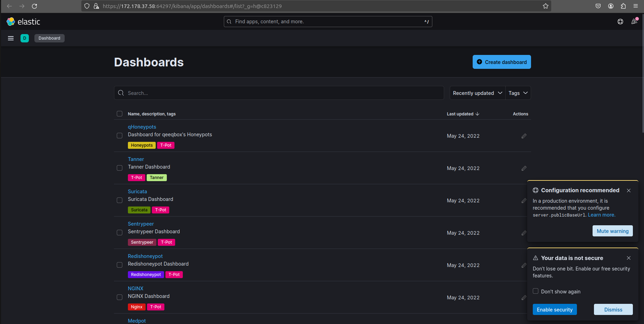Check the Tanner row checkbox
Viewport: 644px width, 324px height.
pyautogui.click(x=120, y=168)
